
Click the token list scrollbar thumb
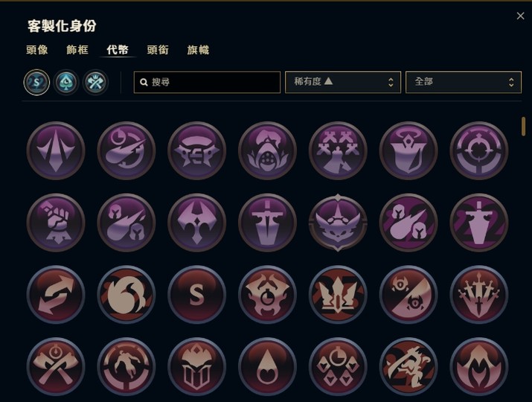[524, 127]
